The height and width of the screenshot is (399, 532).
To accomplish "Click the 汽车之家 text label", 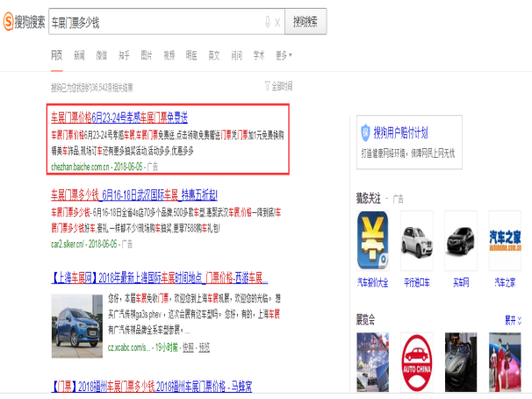I will click(505, 282).
